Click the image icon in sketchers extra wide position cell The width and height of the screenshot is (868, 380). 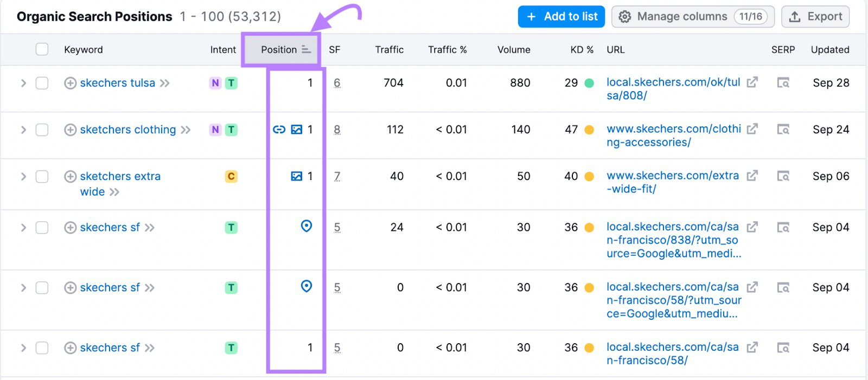[x=297, y=176]
